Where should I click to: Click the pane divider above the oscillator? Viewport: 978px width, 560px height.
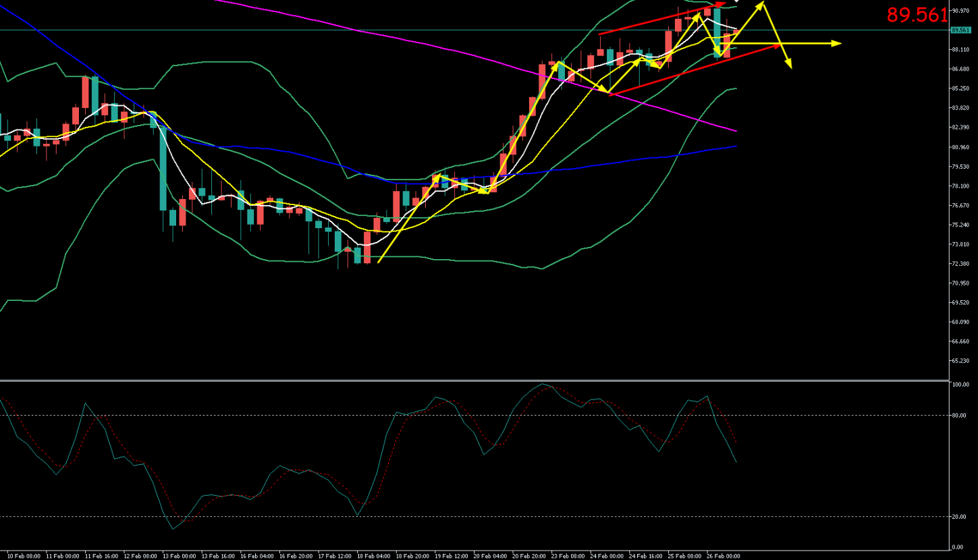472,380
